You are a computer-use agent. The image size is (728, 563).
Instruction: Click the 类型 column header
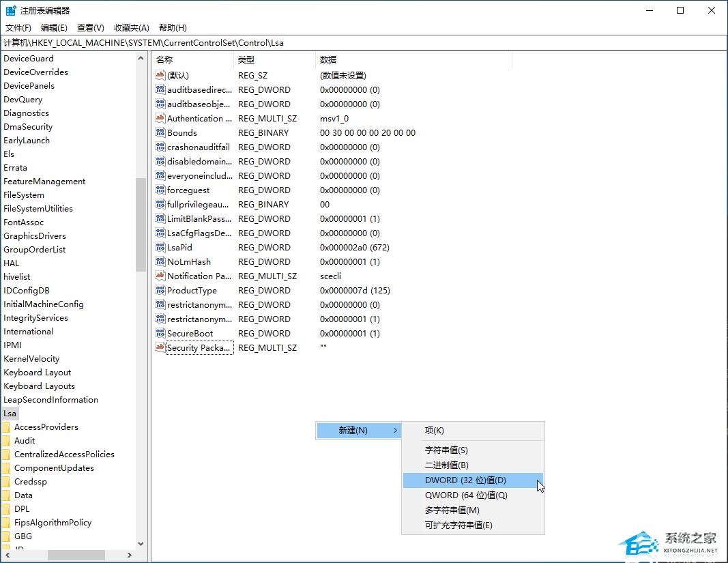pyautogui.click(x=246, y=60)
